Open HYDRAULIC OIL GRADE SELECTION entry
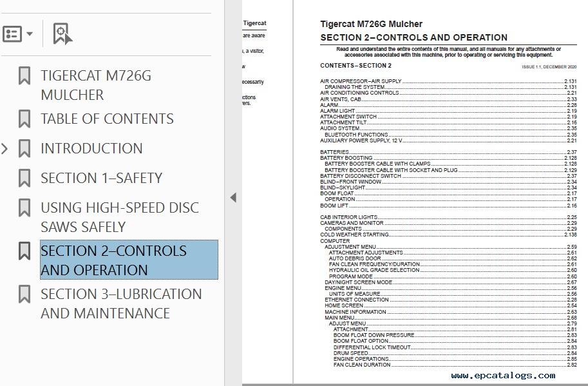 click(453, 270)
